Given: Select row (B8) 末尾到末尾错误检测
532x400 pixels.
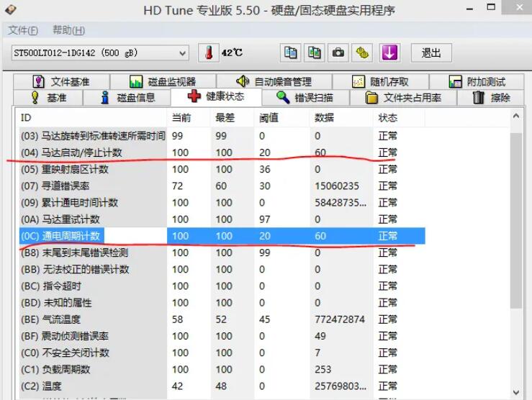Looking at the screenshot, I should [x=222, y=253].
